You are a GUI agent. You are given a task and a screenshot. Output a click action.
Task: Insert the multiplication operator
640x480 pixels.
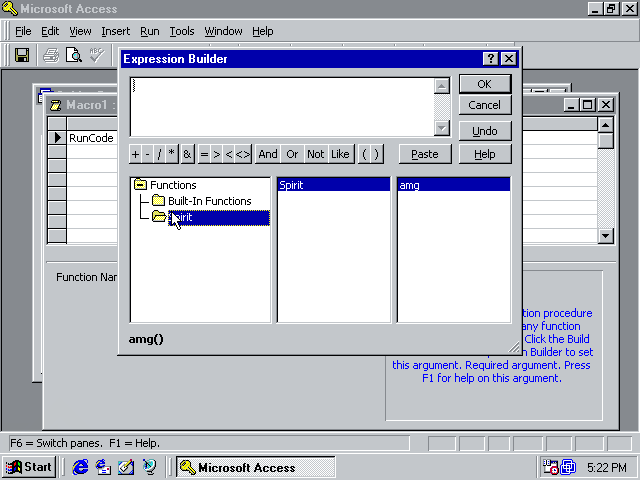pyautogui.click(x=172, y=154)
